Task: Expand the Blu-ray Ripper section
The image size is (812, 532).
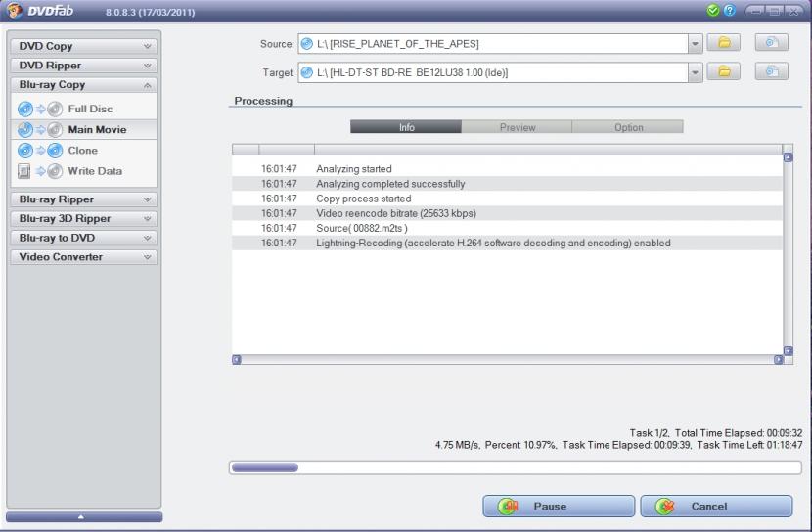Action: (83, 199)
